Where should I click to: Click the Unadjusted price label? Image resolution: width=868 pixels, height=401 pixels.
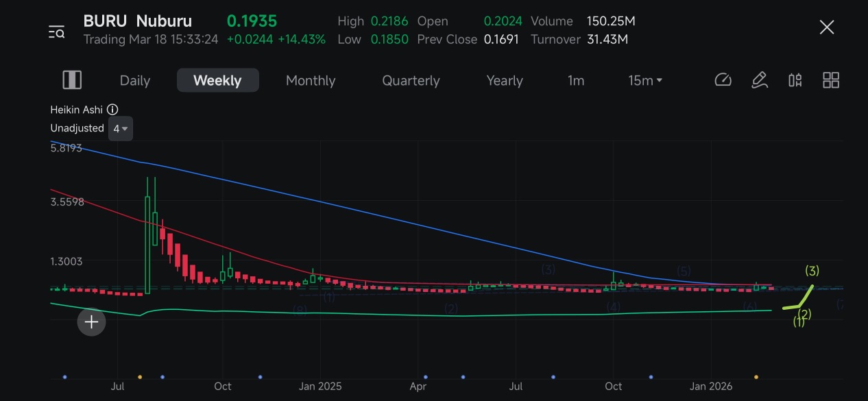pyautogui.click(x=77, y=128)
